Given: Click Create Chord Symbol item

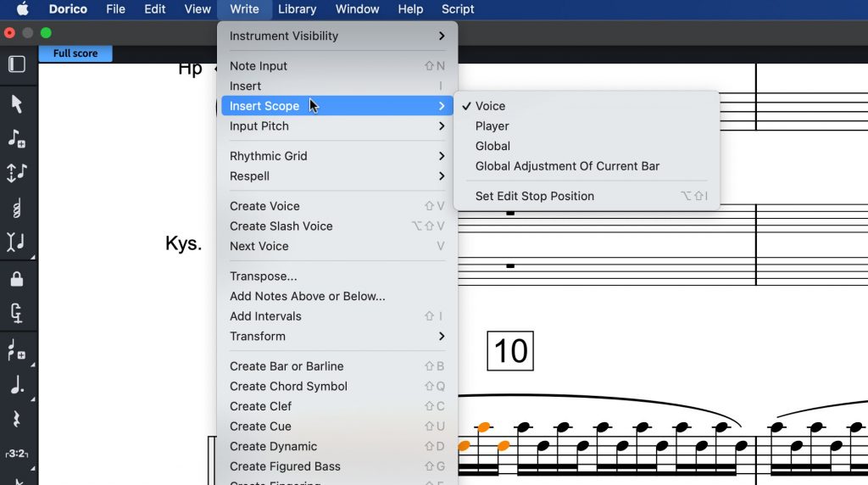Looking at the screenshot, I should (x=337, y=386).
